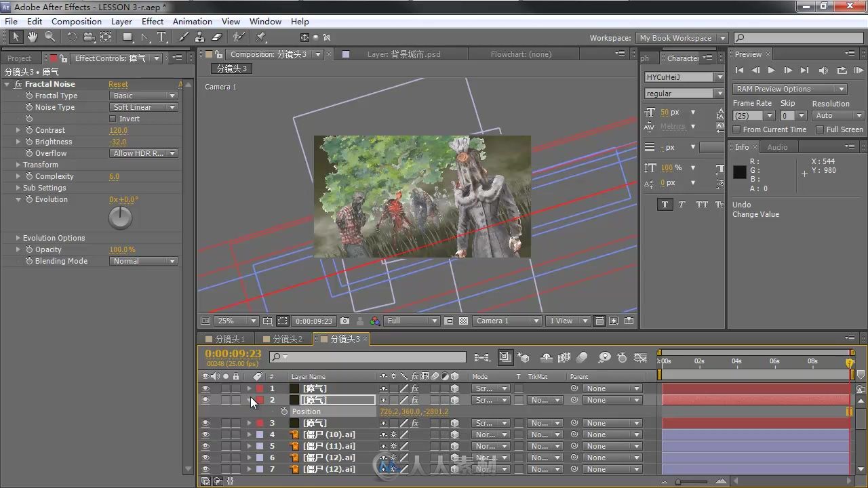Open Blending Mode dropdown

[x=143, y=261]
